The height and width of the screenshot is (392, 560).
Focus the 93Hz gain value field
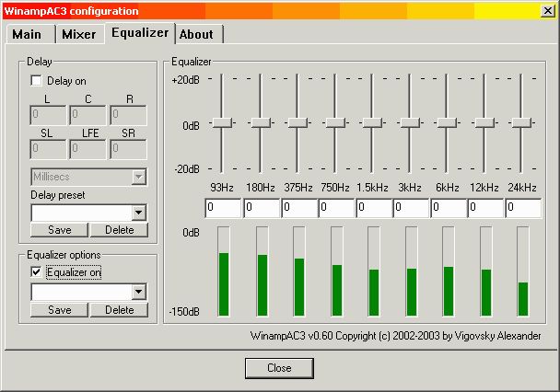coord(223,208)
